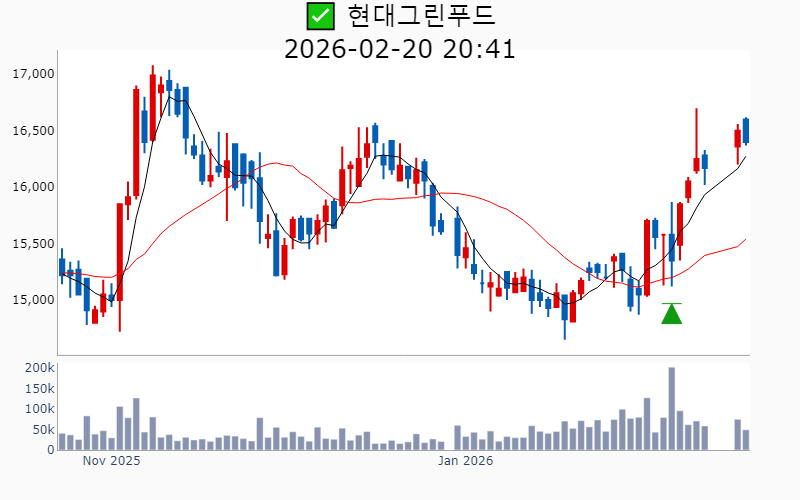Click the 200k volume axis label
Screen dimensions: 800x500
(x=38, y=368)
